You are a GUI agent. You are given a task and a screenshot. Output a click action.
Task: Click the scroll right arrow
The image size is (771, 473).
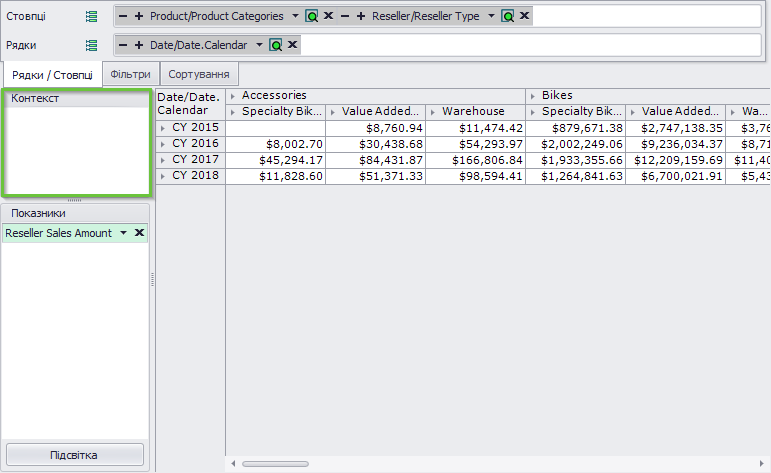[x=762, y=464]
